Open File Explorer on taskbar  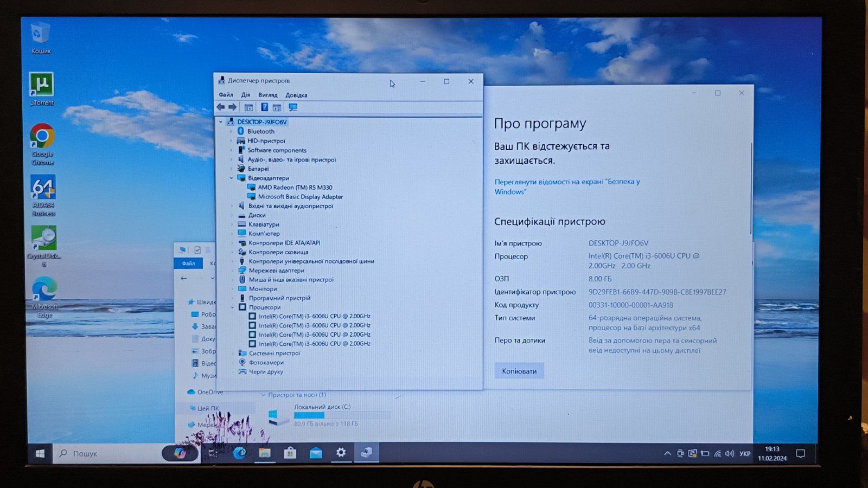point(265,453)
